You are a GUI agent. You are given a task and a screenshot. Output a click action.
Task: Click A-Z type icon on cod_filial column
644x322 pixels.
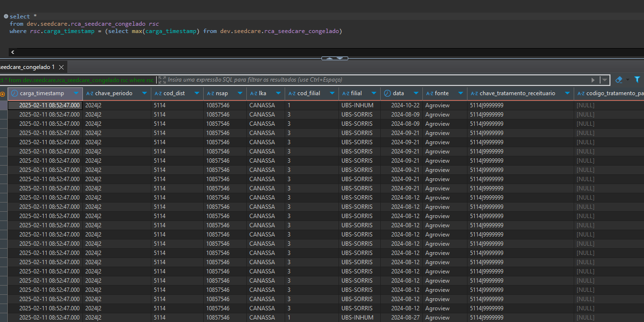point(292,93)
